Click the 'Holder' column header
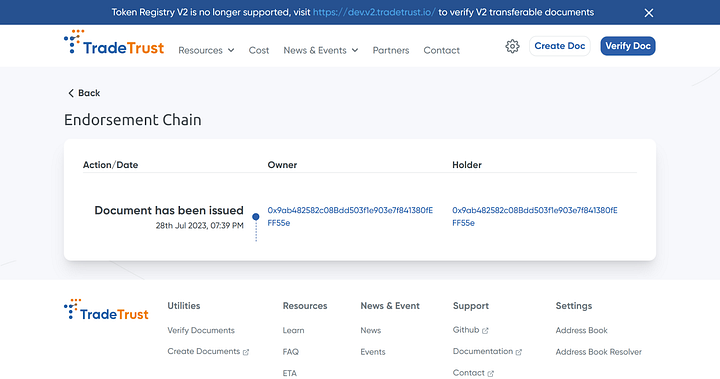 (x=467, y=164)
